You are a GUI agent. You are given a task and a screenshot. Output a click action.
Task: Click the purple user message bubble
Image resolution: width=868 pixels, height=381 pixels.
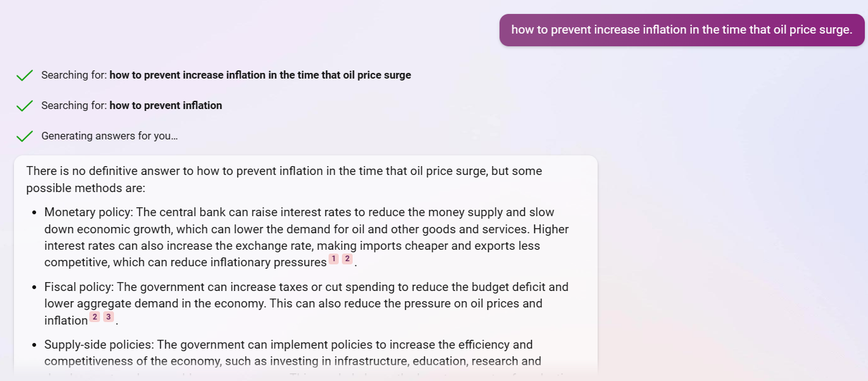click(x=682, y=30)
